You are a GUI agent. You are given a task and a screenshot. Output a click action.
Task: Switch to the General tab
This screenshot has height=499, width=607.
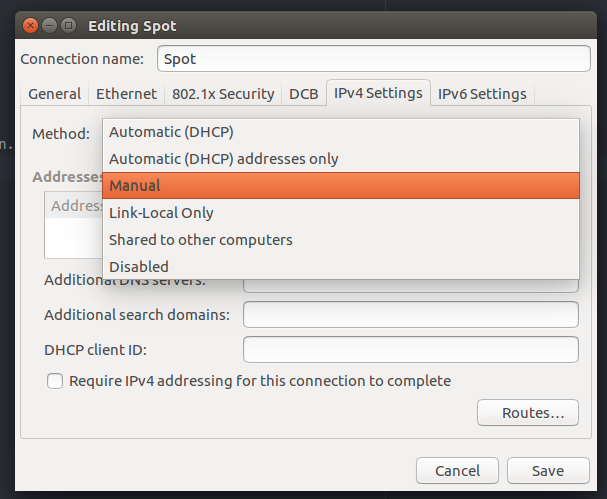(x=55, y=94)
